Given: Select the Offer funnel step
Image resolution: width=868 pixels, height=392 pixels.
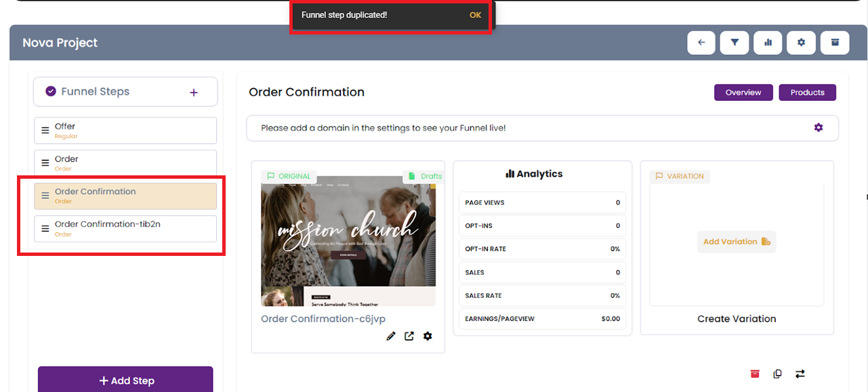Looking at the screenshot, I should point(125,131).
